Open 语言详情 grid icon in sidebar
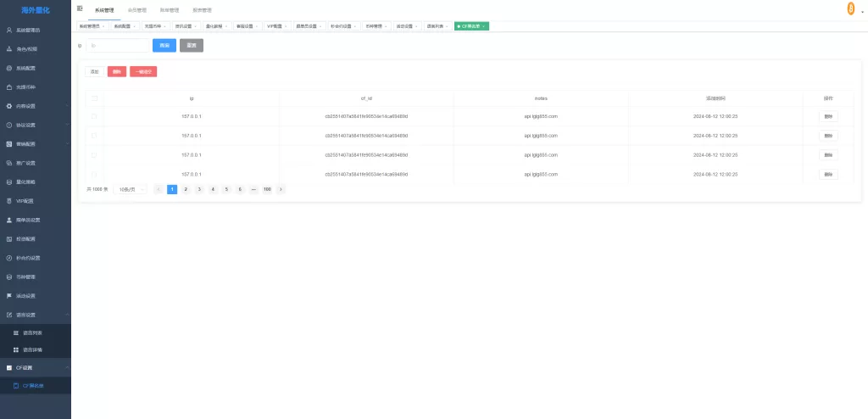 16,349
